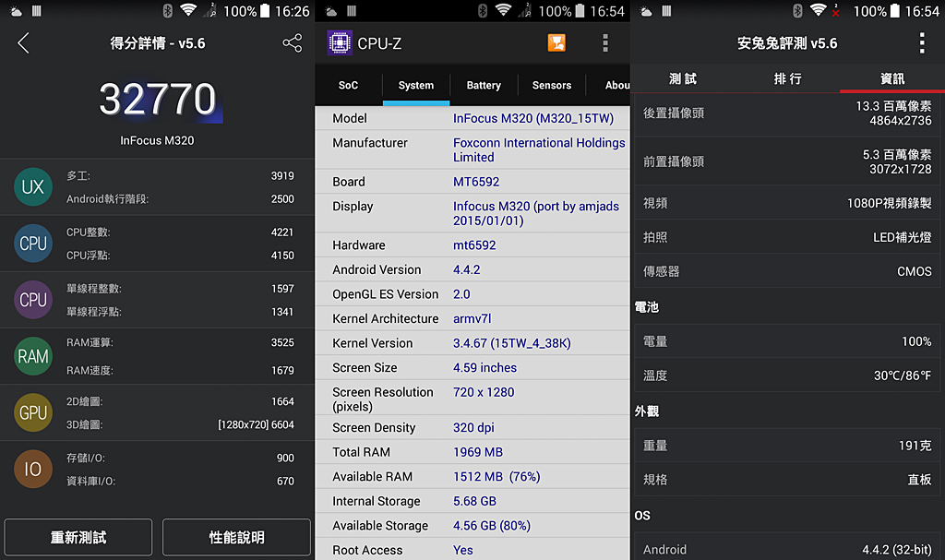Switch to the Sensors tab

552,85
